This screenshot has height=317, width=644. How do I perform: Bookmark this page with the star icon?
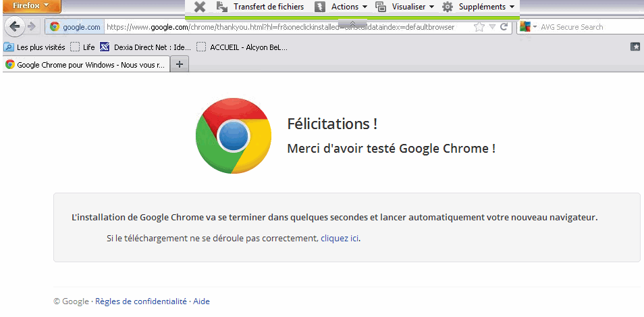pyautogui.click(x=479, y=27)
